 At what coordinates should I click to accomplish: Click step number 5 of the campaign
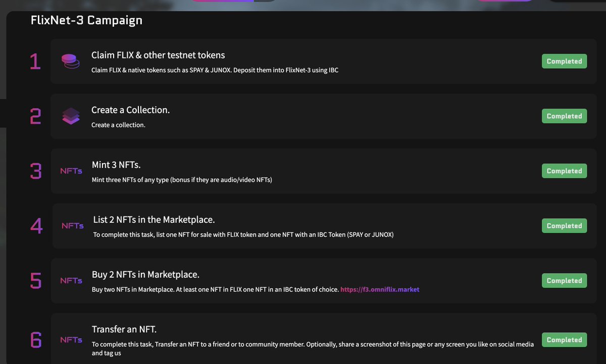pyautogui.click(x=36, y=281)
